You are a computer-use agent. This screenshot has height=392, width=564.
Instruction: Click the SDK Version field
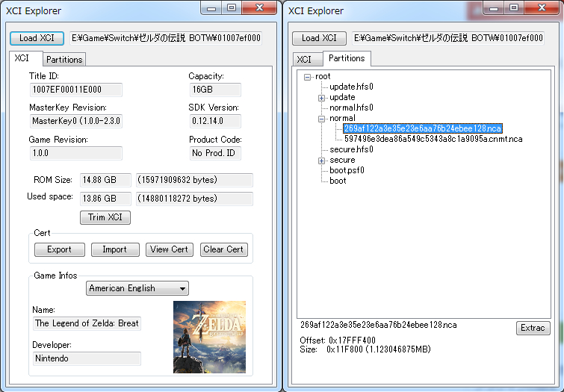pyautogui.click(x=214, y=121)
